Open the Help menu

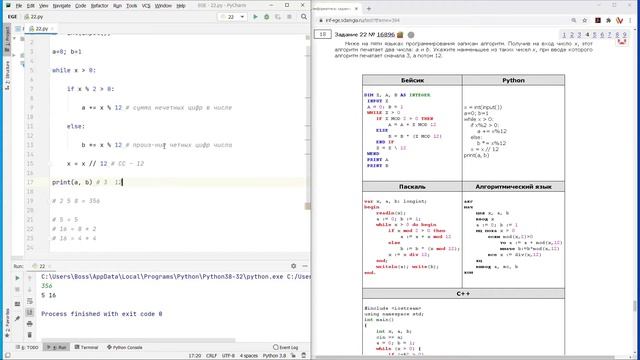[x=181, y=6]
